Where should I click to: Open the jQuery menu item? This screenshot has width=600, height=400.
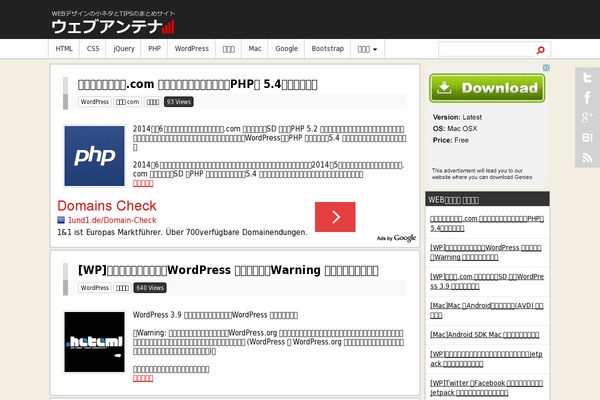coord(124,49)
